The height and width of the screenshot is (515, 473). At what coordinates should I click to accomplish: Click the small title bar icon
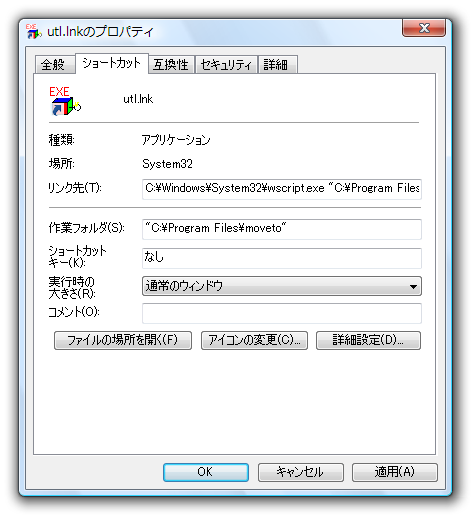pos(33,31)
